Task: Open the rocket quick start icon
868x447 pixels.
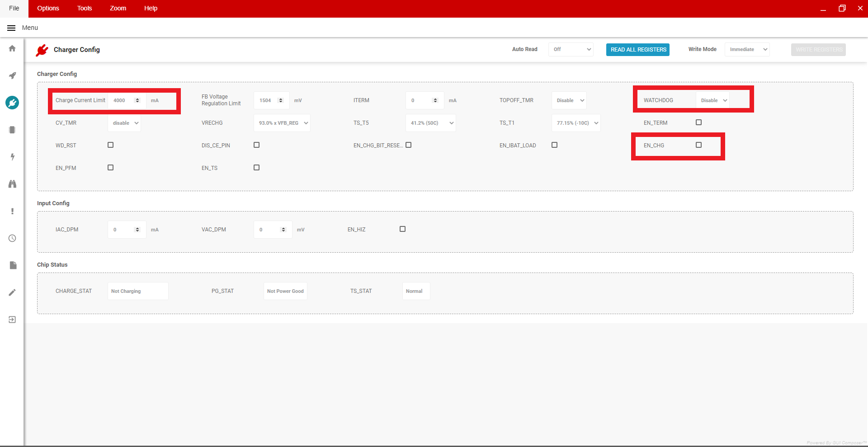Action: tap(12, 75)
